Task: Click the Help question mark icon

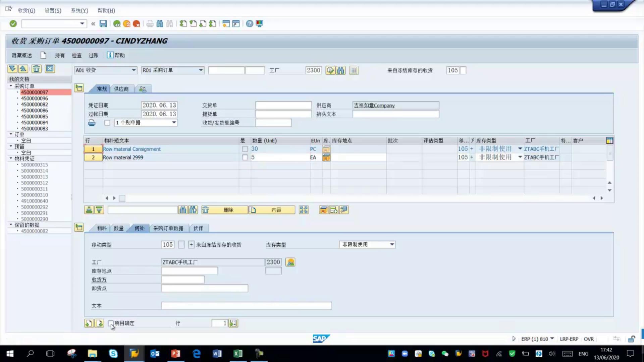Action: click(249, 24)
